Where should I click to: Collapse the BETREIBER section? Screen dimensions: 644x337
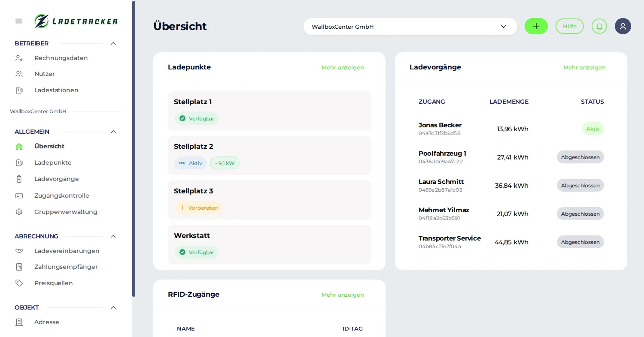113,43
